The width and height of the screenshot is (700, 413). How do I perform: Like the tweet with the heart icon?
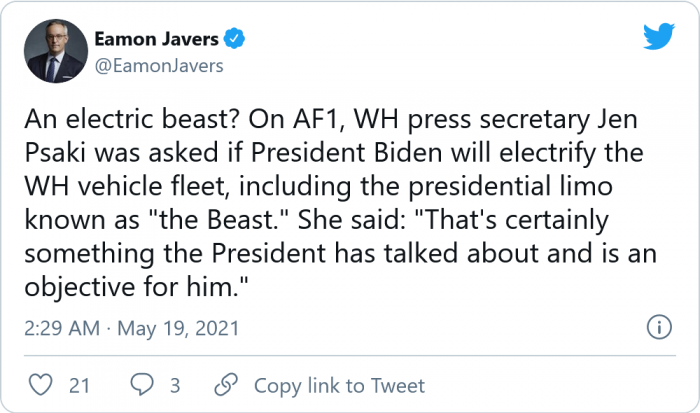pos(42,385)
